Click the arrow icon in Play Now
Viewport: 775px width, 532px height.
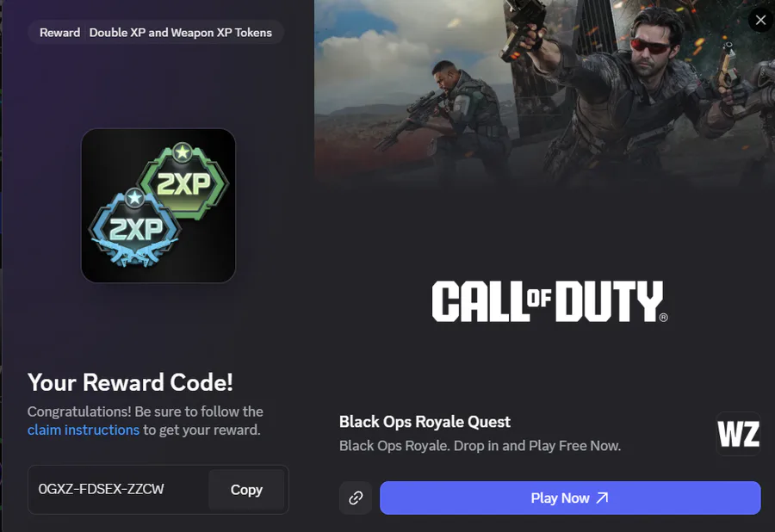(602, 498)
